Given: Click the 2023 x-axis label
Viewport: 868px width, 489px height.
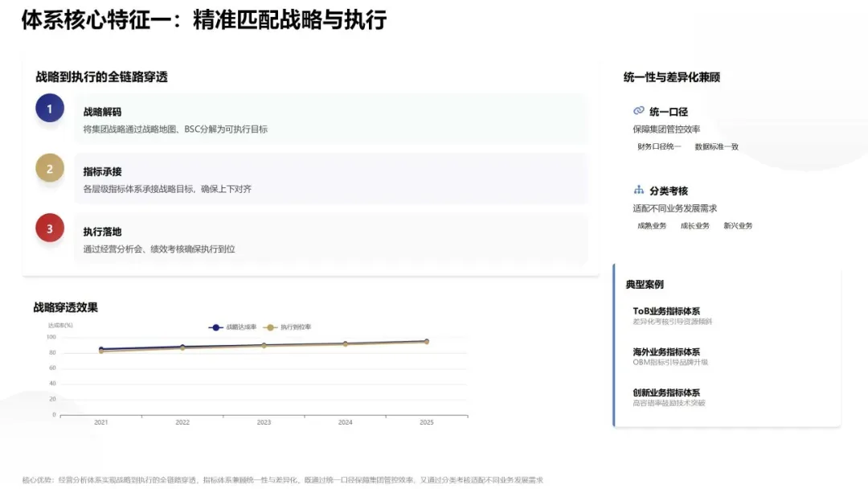Looking at the screenshot, I should [264, 422].
